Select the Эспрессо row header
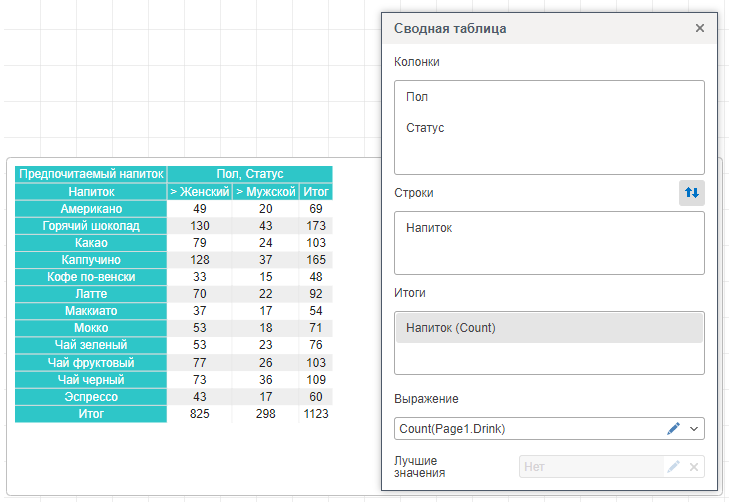The image size is (729, 502). coord(91,397)
